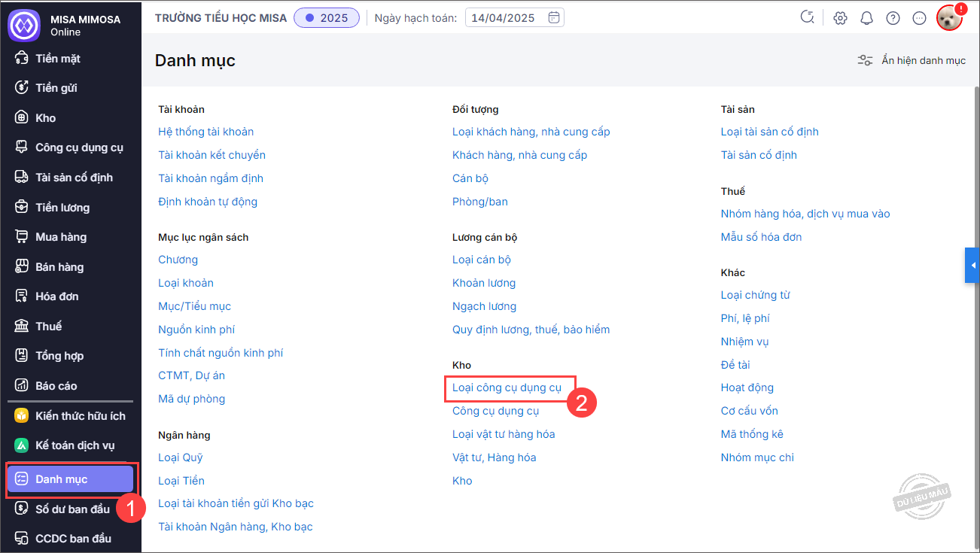The height and width of the screenshot is (553, 980).
Task: Open Công cụ dụng cụ sidebar icon
Action: pyautogui.click(x=22, y=147)
